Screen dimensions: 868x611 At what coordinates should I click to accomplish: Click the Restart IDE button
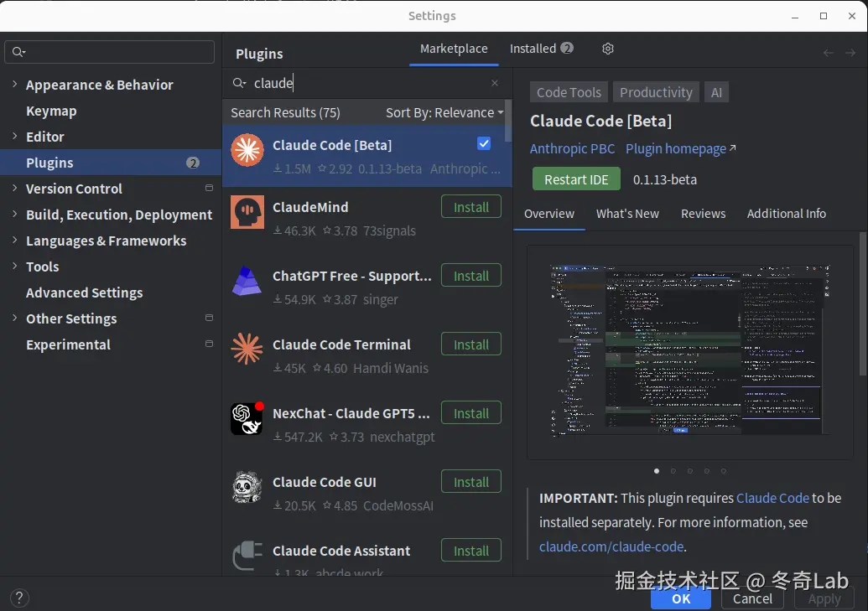click(x=576, y=179)
